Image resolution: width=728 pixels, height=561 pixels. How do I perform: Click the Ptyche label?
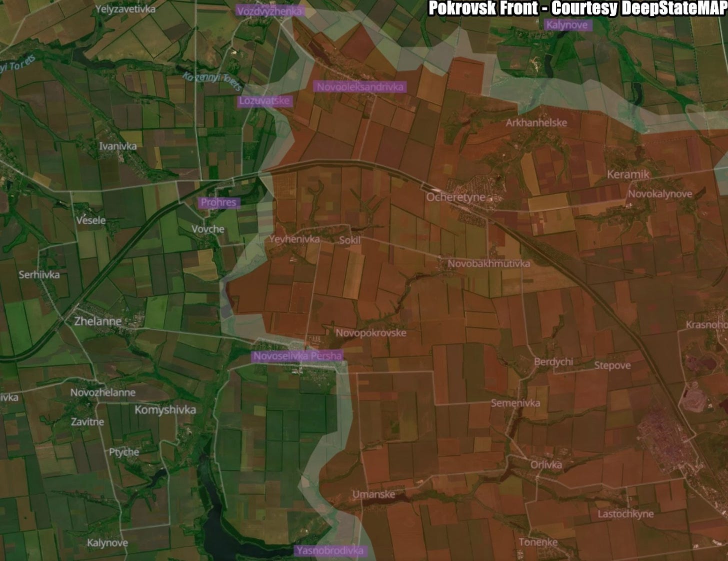(124, 452)
